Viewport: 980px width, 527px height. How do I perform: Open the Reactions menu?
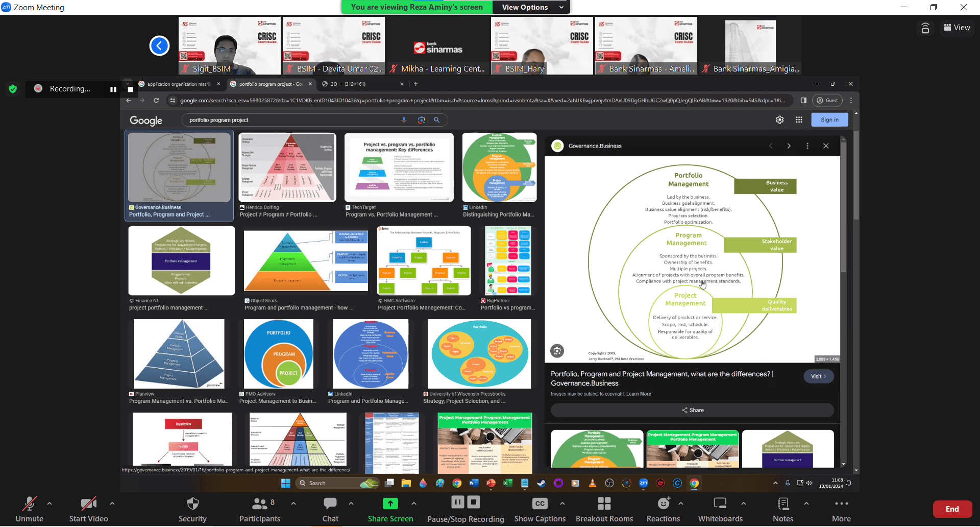coord(663,504)
